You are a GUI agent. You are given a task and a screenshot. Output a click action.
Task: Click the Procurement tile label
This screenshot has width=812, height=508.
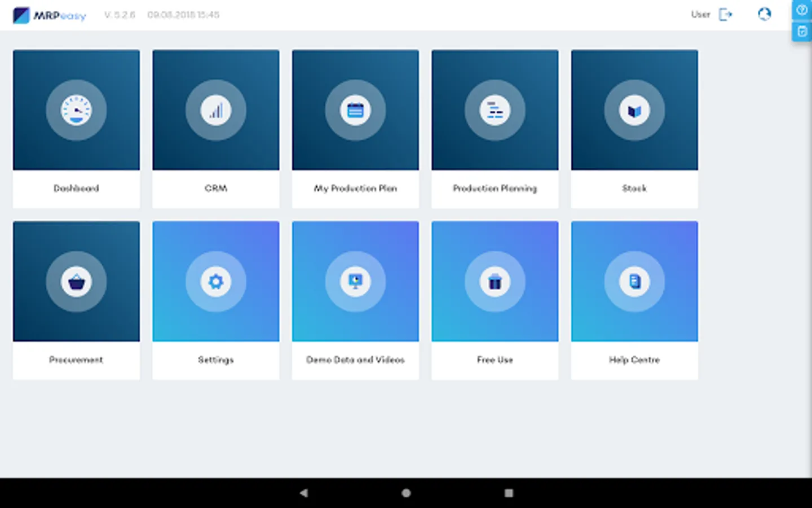click(76, 360)
